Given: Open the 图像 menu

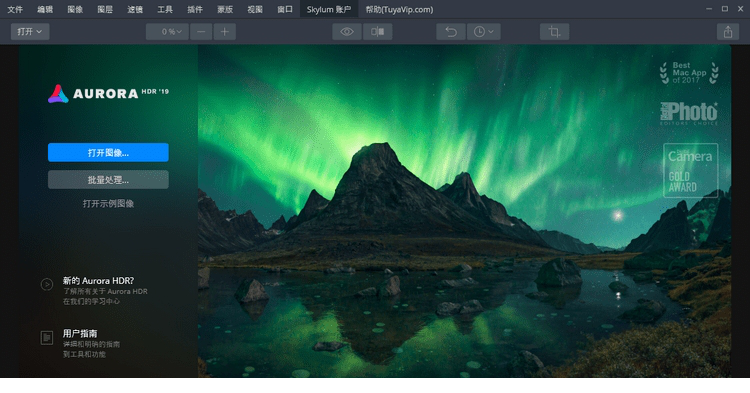Looking at the screenshot, I should 75,9.
